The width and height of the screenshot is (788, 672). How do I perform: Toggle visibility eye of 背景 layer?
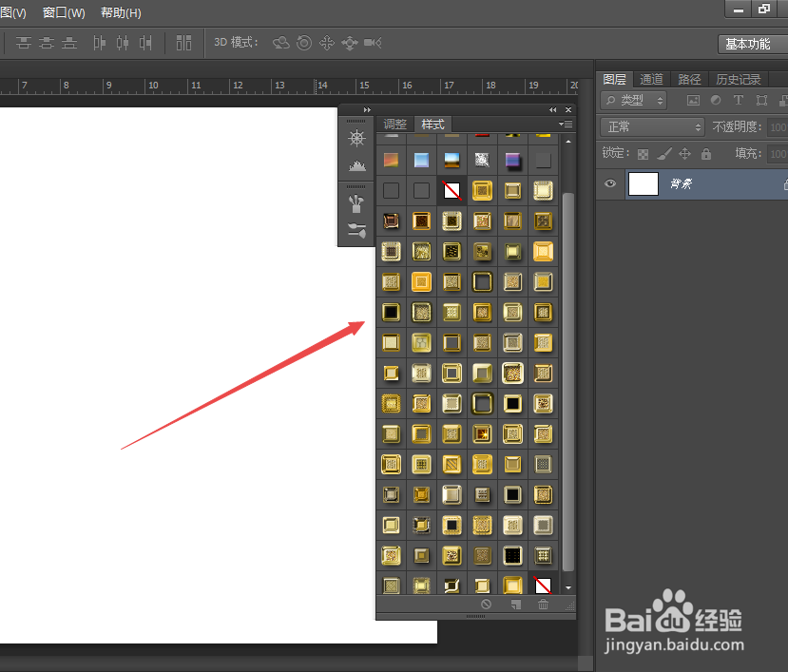point(610,183)
